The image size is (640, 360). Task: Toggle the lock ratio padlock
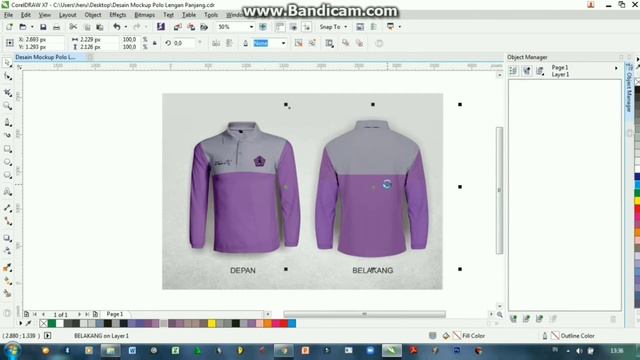click(x=155, y=43)
